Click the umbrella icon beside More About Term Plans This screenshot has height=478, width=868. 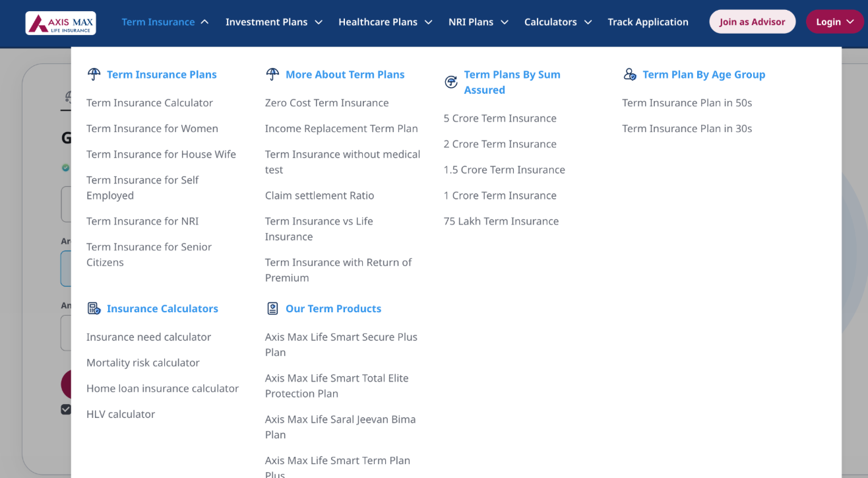pos(272,74)
